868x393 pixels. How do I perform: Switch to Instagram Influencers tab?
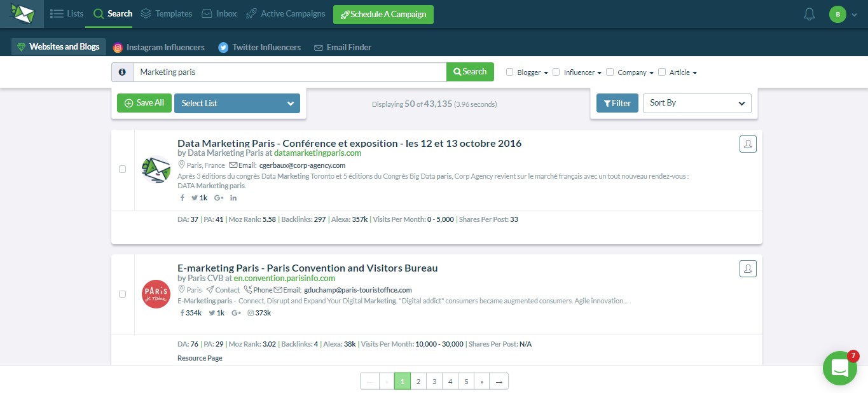click(x=159, y=47)
